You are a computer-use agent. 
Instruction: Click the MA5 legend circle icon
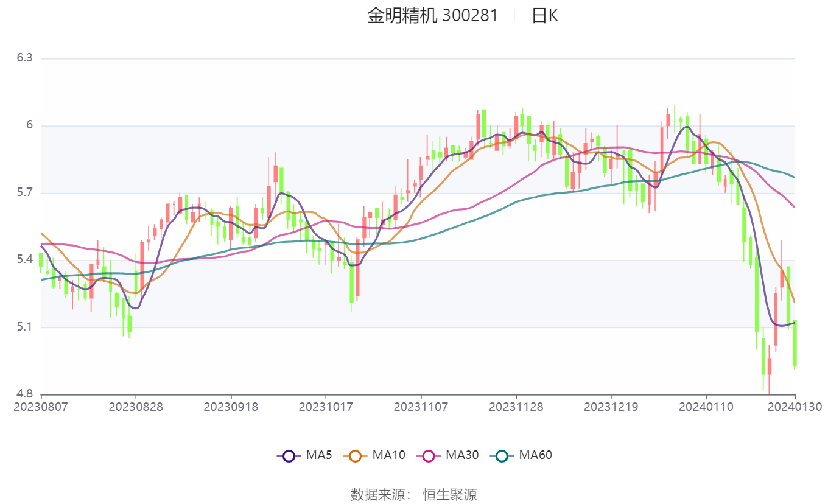[x=289, y=455]
